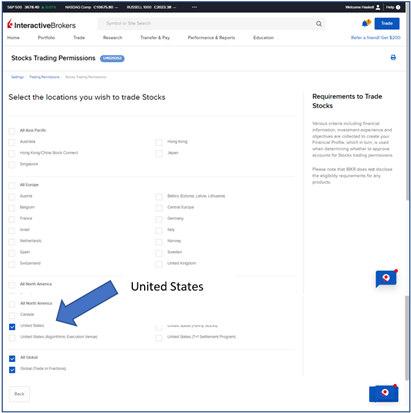Check the Central Europe checkbox
This screenshot has height=413, width=411.
(x=159, y=208)
